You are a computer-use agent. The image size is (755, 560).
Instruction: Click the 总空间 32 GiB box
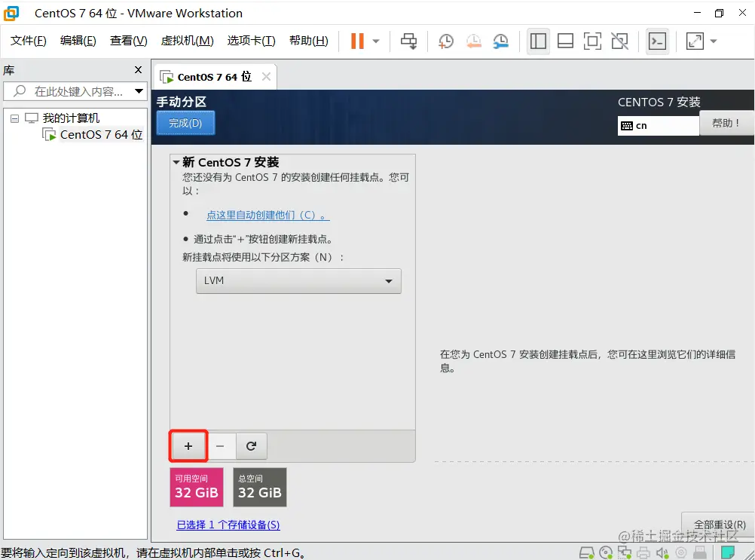click(x=260, y=487)
